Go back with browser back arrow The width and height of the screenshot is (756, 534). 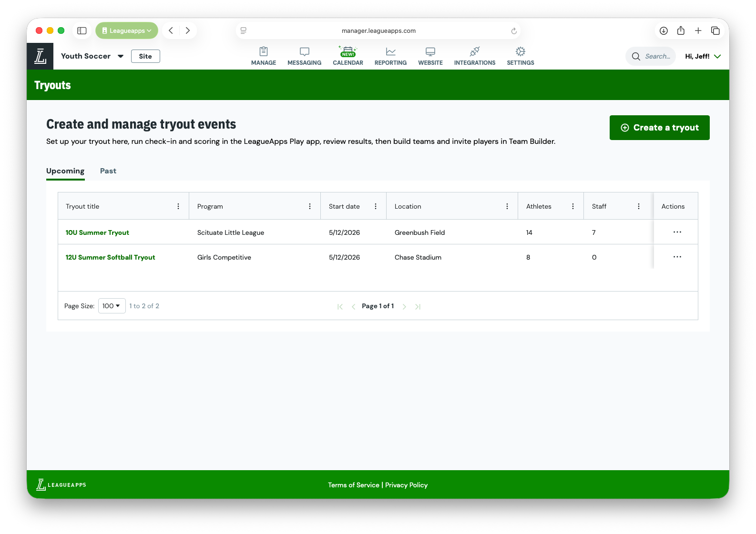pos(171,30)
